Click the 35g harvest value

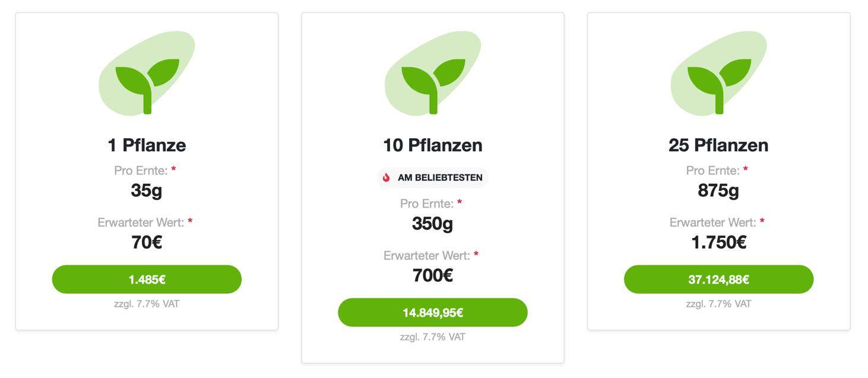147,190
